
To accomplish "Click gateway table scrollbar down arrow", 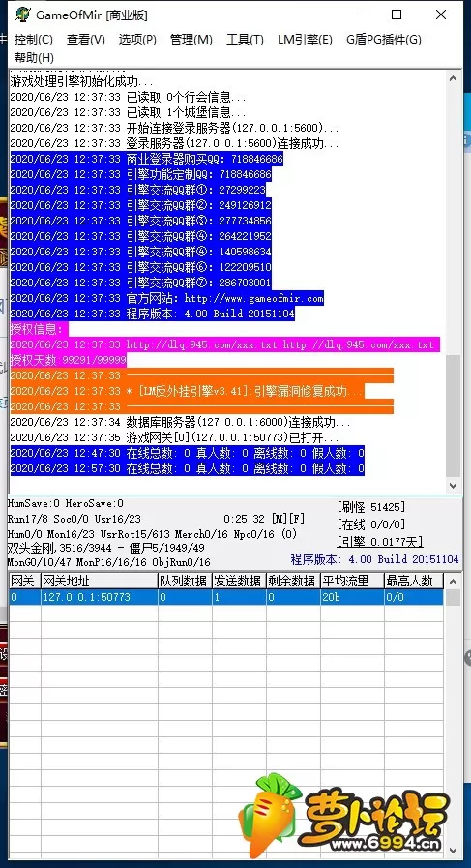I will coord(454,851).
